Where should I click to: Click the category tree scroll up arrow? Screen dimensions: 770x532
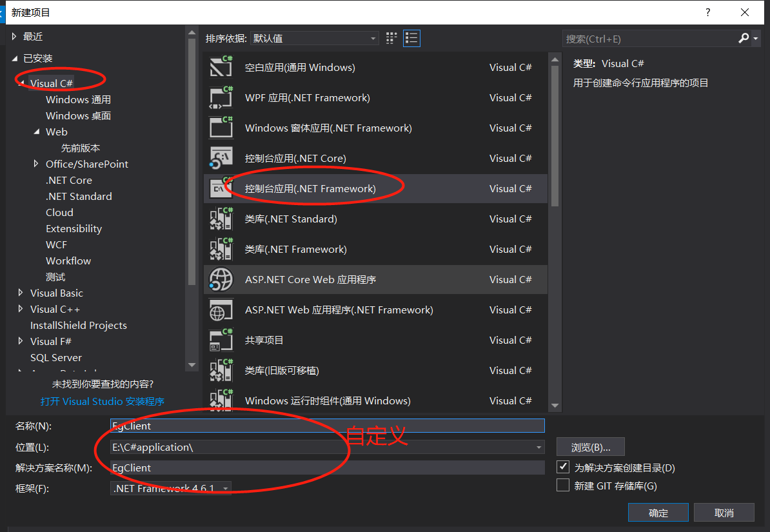click(x=192, y=33)
